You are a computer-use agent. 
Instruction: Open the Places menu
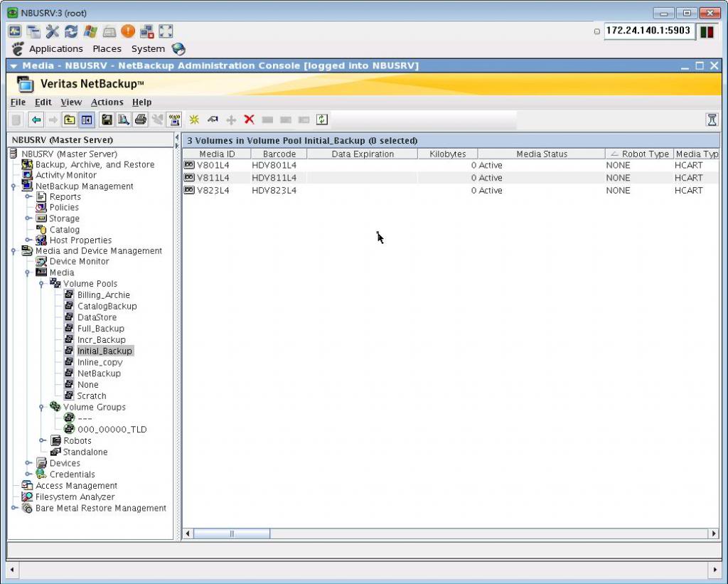point(107,49)
